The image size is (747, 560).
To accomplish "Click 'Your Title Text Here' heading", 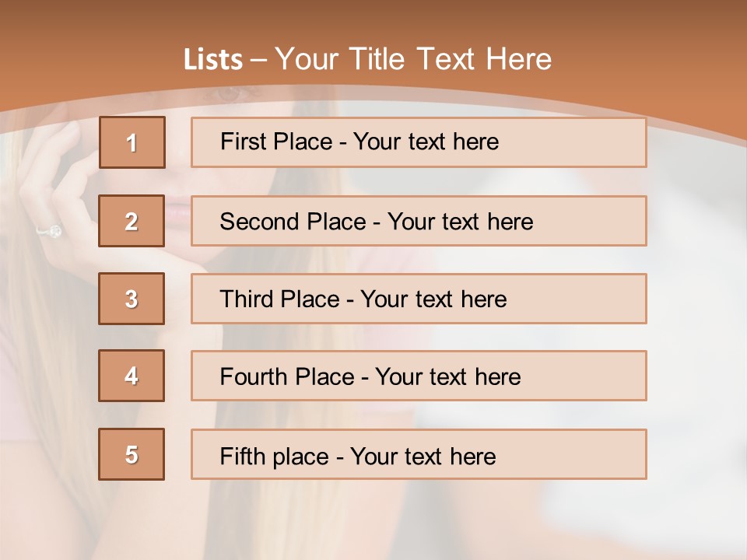I will click(413, 59).
